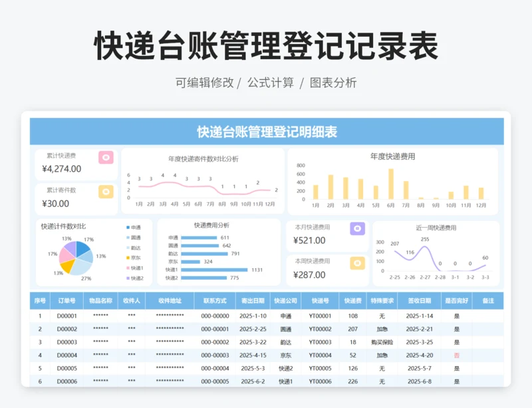
Task: Click the 快递2 purple legend marker
Action: pyautogui.click(x=128, y=278)
